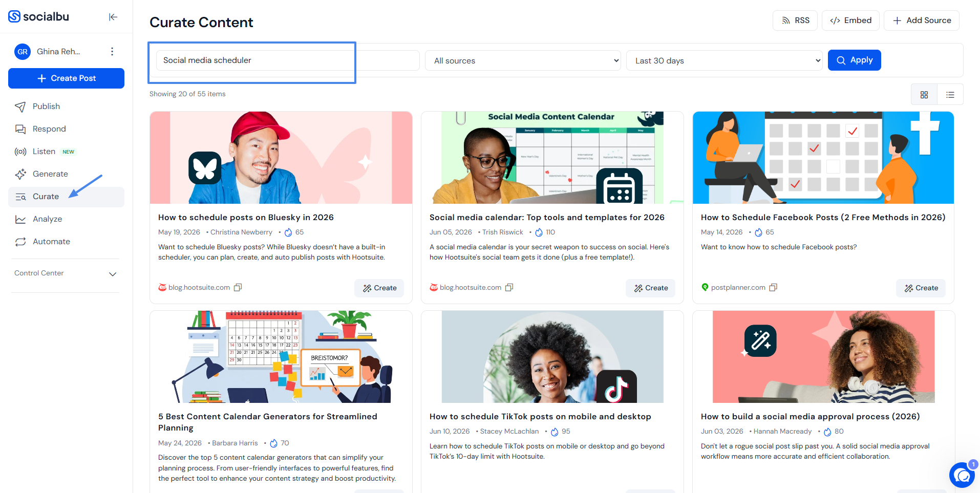
Task: Click the flame score icon showing 80
Action: (827, 432)
